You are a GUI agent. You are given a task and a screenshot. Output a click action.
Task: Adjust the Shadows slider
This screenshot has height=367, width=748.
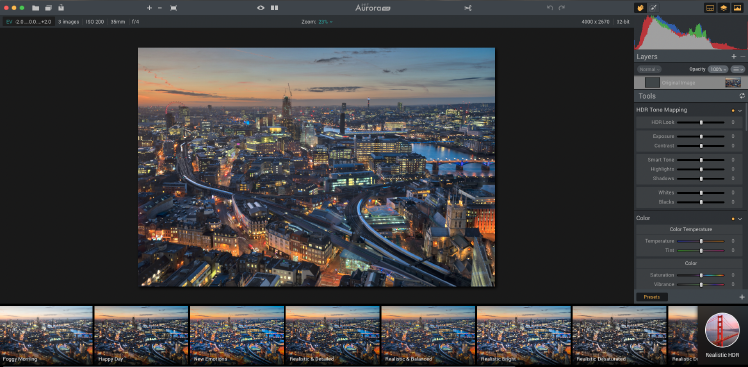tap(701, 178)
